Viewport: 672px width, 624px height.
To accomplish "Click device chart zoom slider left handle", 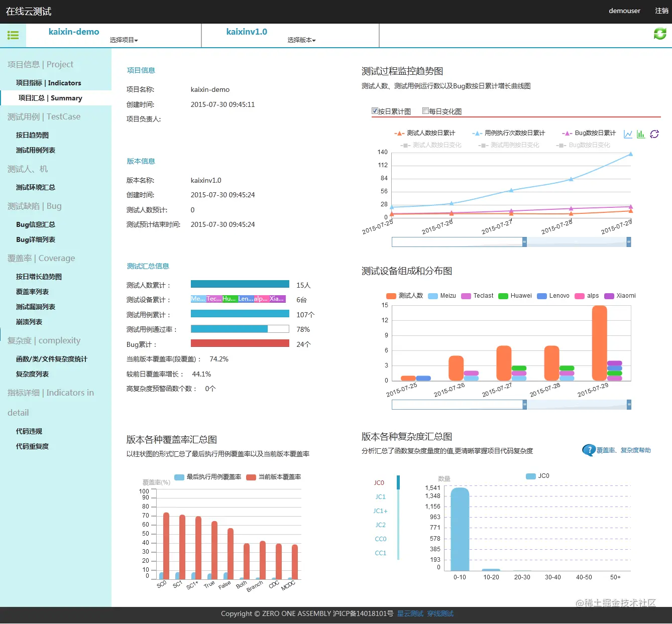I will [x=524, y=405].
